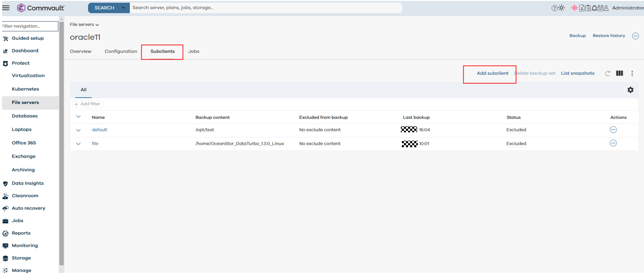Open the hamburger navigation menu
This screenshot has width=644, height=275.
(x=6, y=8)
